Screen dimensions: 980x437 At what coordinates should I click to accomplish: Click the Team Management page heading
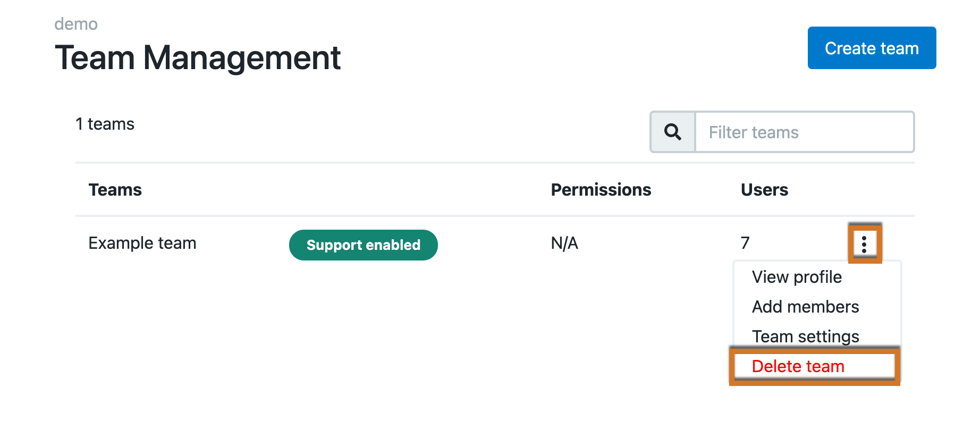[198, 57]
